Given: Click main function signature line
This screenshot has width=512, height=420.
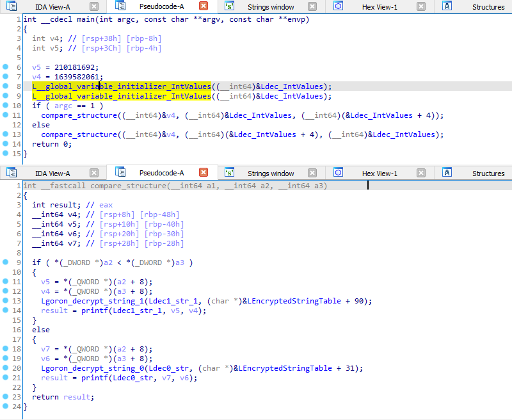Looking at the screenshot, I should click(166, 19).
